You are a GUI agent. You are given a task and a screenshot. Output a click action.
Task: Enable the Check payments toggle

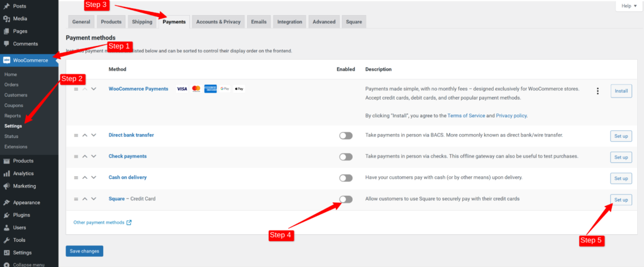click(x=346, y=157)
